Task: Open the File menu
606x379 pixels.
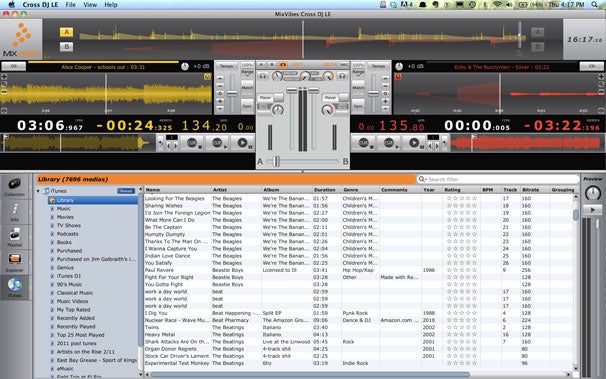Action: (x=70, y=5)
